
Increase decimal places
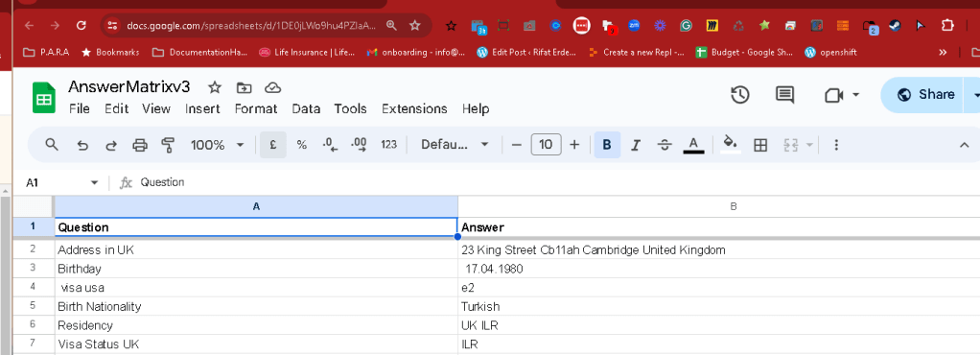coord(359,145)
